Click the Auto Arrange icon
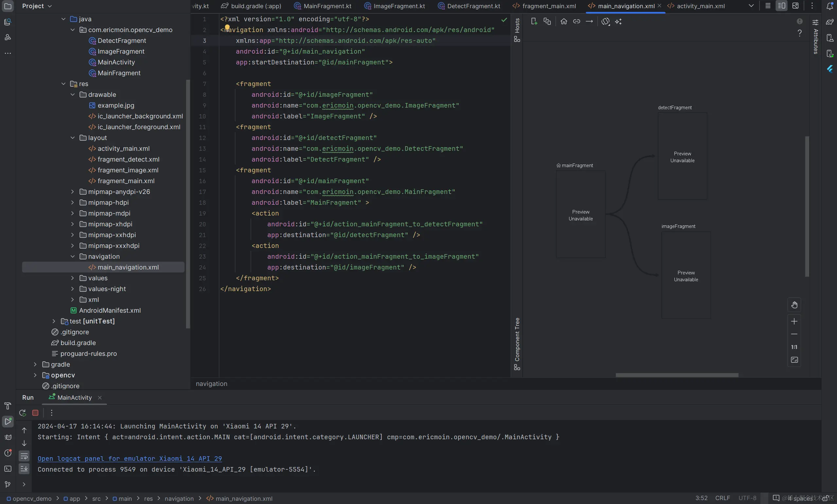This screenshot has height=504, width=837. pyautogui.click(x=618, y=21)
